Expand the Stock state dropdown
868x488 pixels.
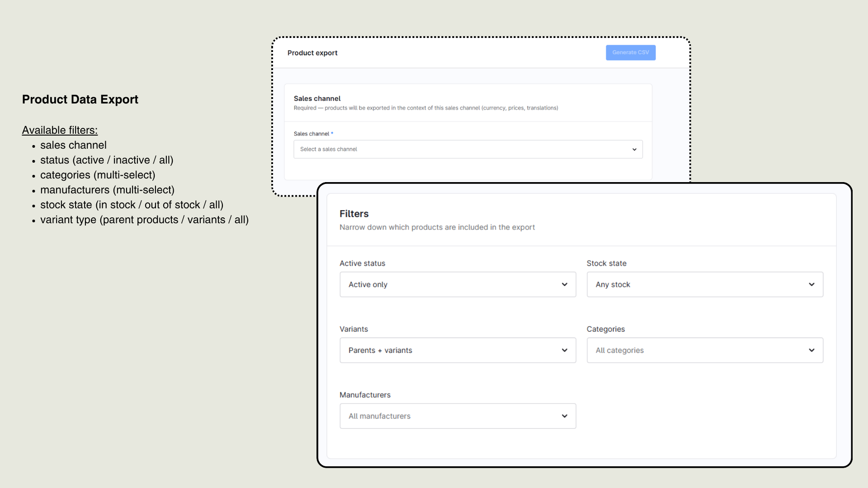point(705,284)
